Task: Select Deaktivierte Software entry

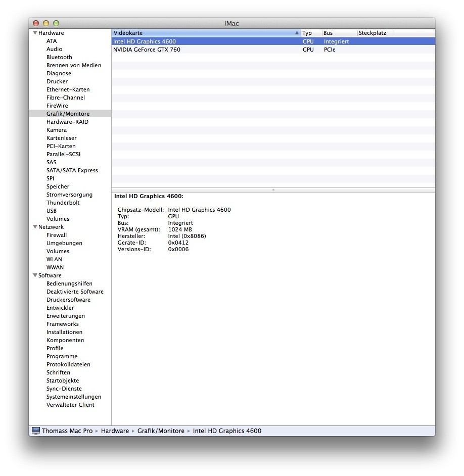Action: coord(75,292)
